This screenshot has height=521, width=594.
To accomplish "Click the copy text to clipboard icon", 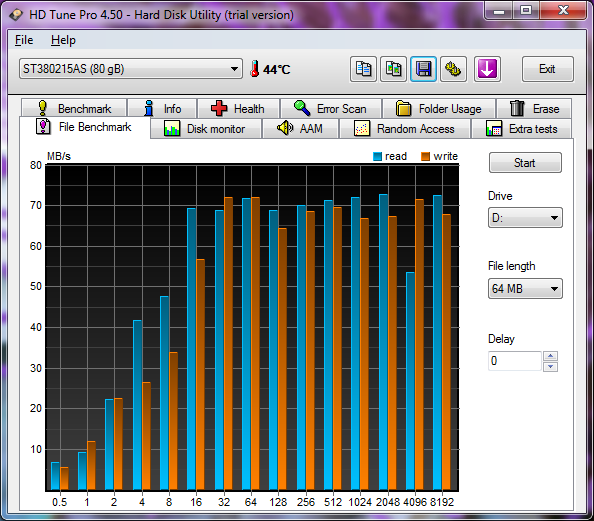I will tap(363, 69).
